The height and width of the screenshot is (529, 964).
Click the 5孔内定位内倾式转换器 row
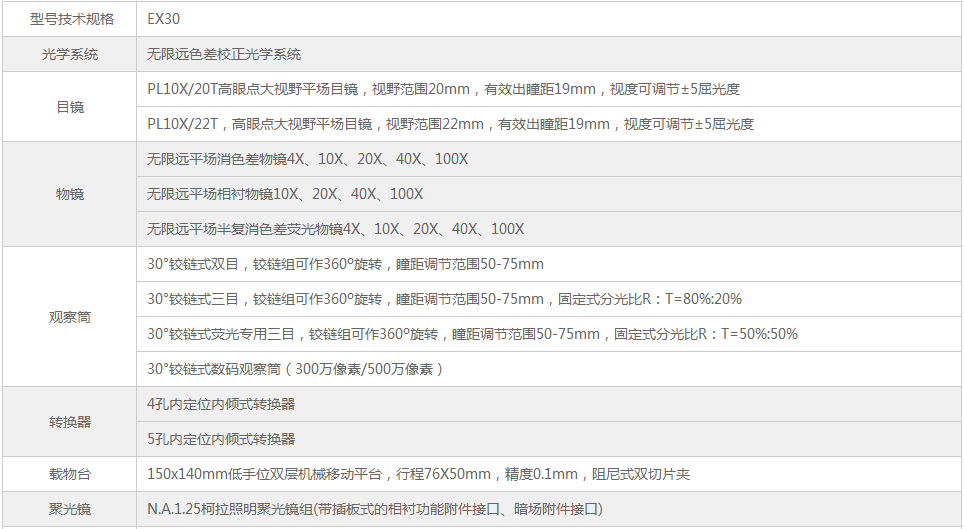[x=221, y=439]
